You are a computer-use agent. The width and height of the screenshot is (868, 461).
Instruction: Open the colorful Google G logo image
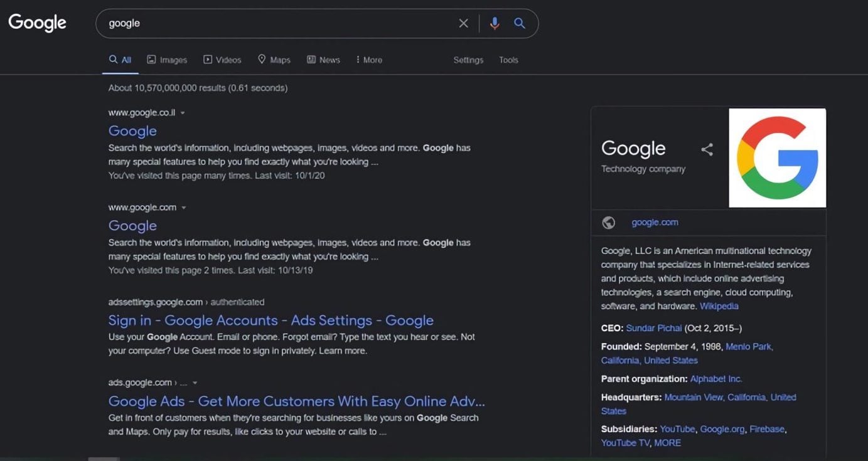[x=777, y=157]
